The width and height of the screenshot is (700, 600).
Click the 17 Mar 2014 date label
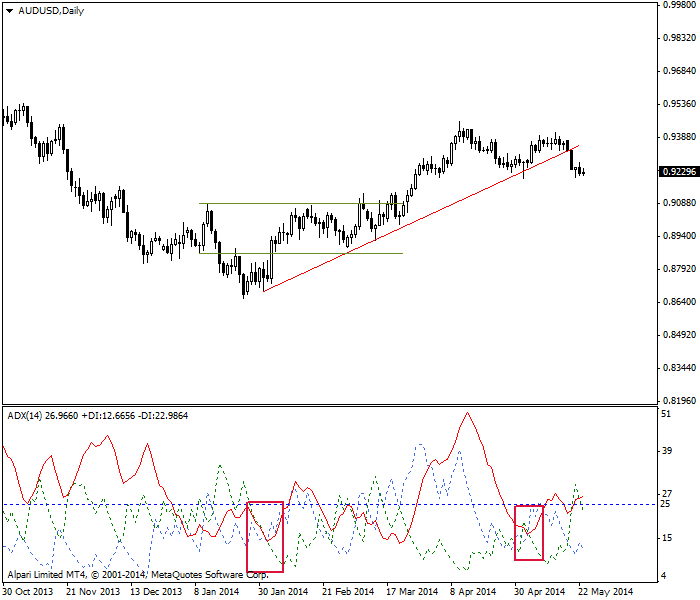point(411,591)
